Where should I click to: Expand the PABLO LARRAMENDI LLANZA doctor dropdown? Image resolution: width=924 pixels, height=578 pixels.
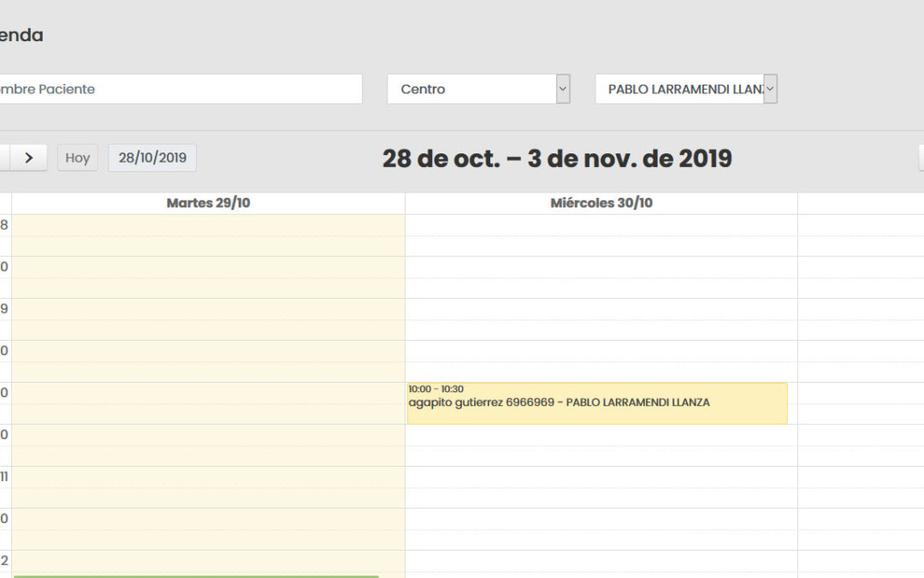point(686,89)
